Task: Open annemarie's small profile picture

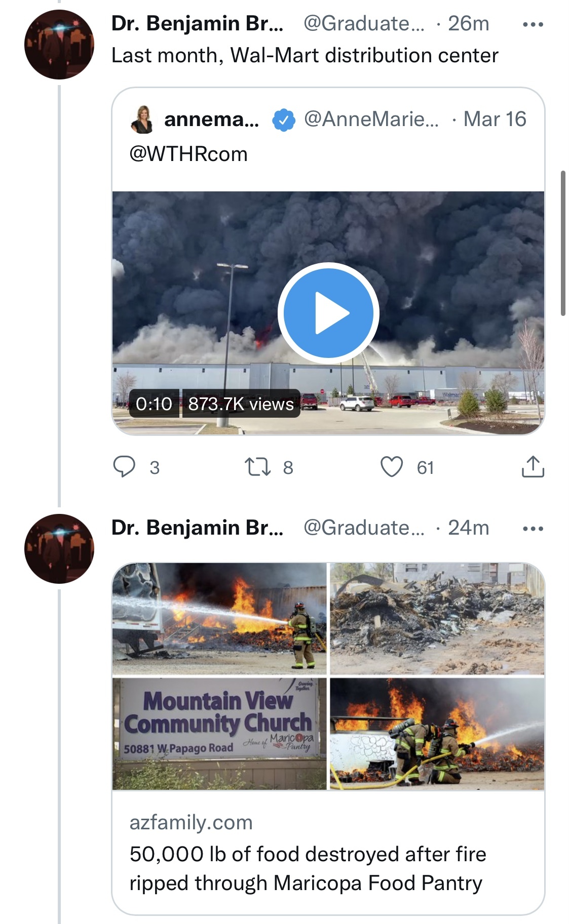Action: click(142, 119)
